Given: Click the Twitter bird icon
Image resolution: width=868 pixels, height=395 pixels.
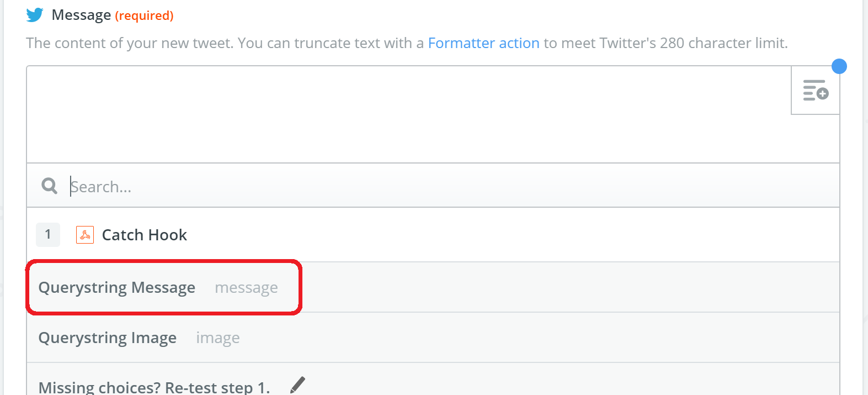Looking at the screenshot, I should pos(35,15).
